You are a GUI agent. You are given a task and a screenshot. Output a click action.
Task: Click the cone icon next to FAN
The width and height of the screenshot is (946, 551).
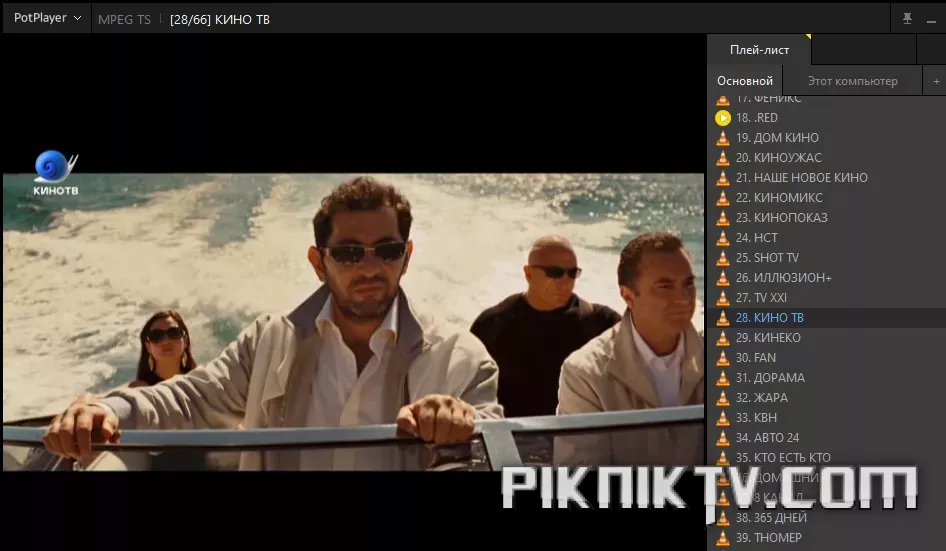coord(723,357)
